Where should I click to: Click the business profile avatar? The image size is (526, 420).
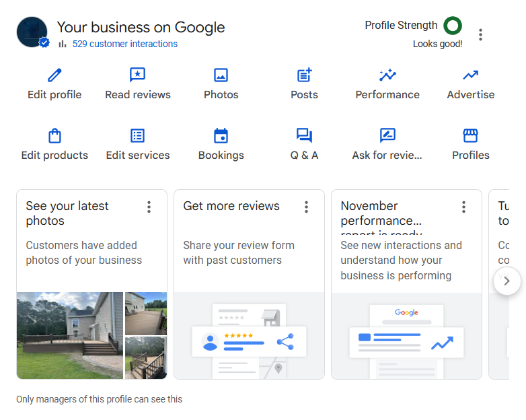(x=32, y=32)
